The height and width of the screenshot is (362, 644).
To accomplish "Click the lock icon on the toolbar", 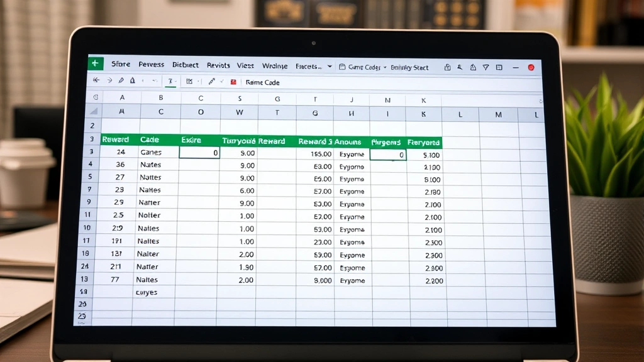I will [x=132, y=81].
